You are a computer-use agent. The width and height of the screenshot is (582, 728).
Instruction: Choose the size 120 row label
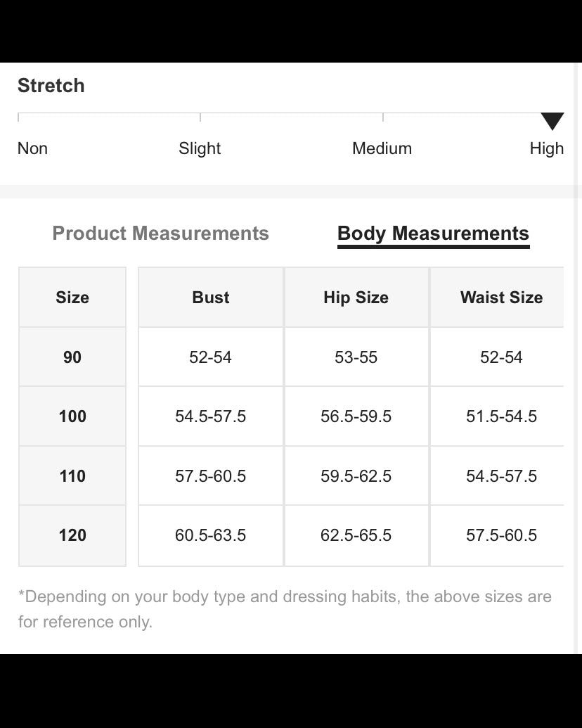click(72, 535)
